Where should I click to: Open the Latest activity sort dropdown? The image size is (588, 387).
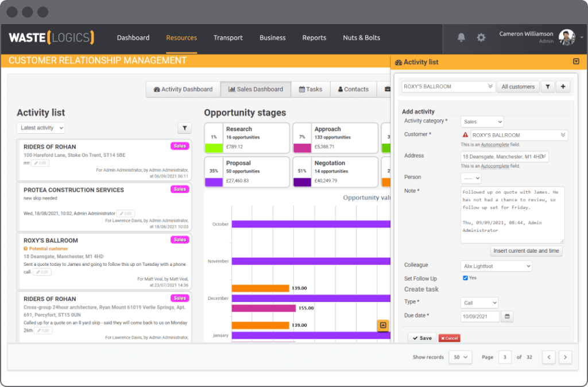41,127
